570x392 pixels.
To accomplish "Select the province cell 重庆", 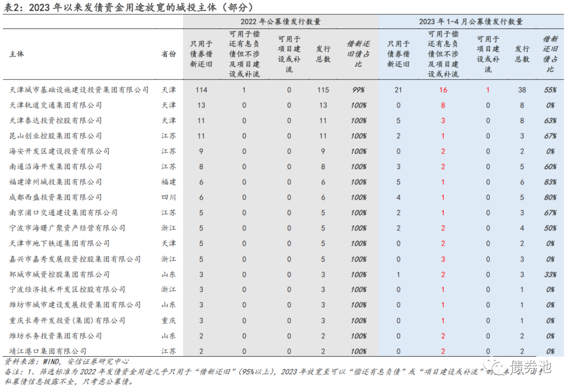I will pos(169,320).
